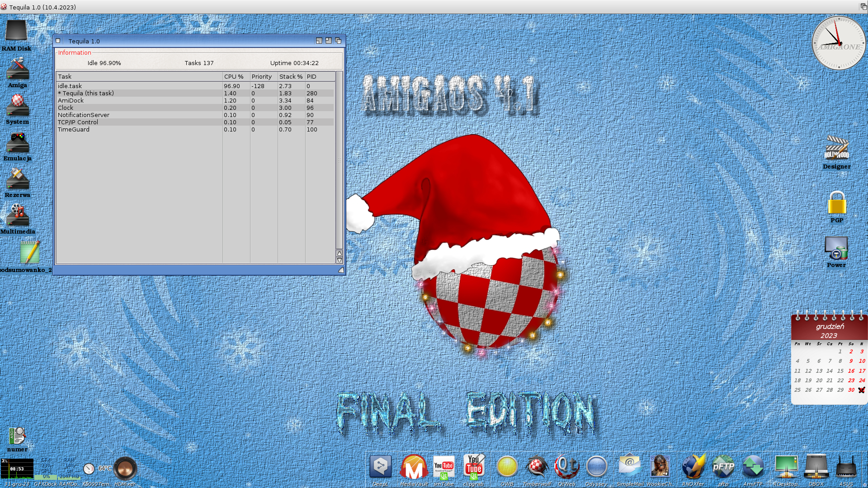Image resolution: width=868 pixels, height=488 pixels.
Task: Select the Tequila (this task) row
Action: click(x=195, y=93)
